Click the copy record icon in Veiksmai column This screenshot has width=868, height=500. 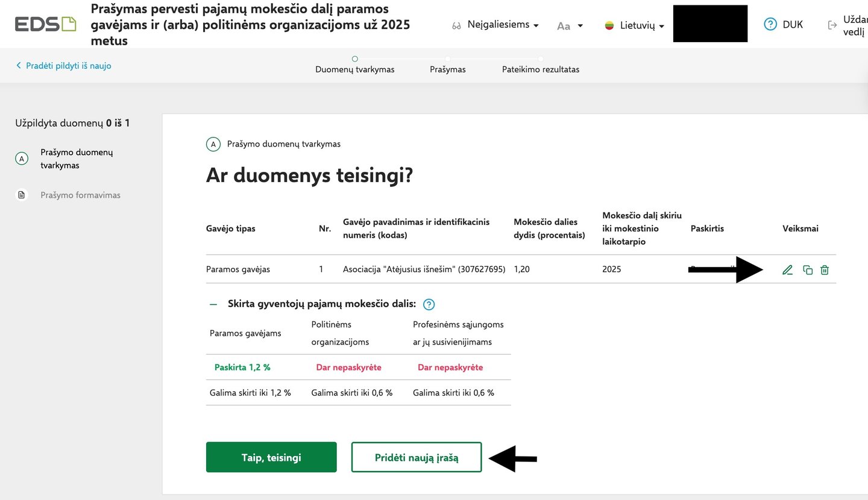click(808, 270)
